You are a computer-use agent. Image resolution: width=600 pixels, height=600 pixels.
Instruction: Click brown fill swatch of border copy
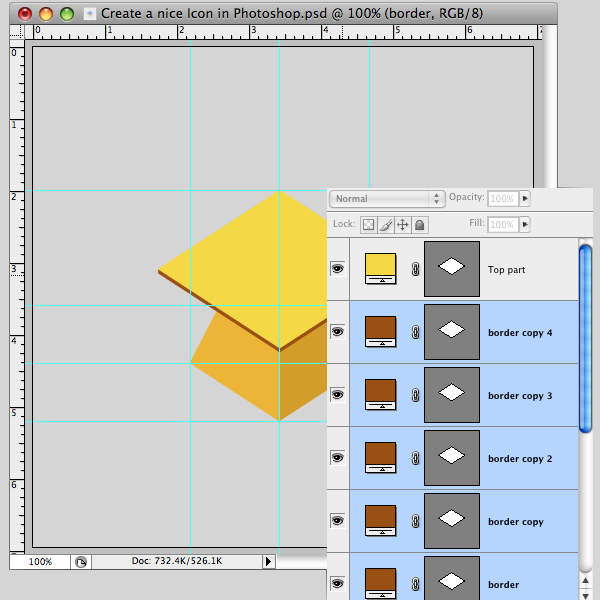pyautogui.click(x=380, y=520)
